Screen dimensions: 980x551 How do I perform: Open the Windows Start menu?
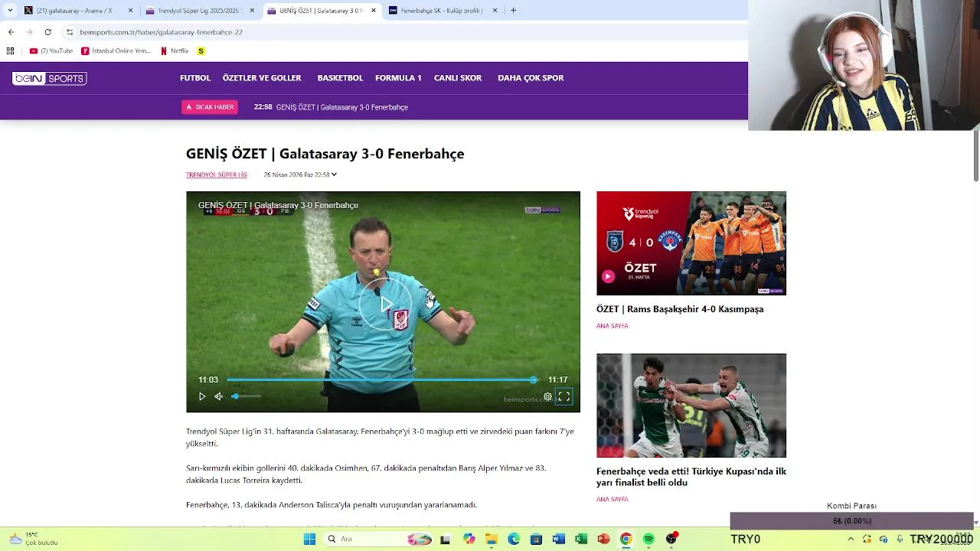[x=309, y=540]
